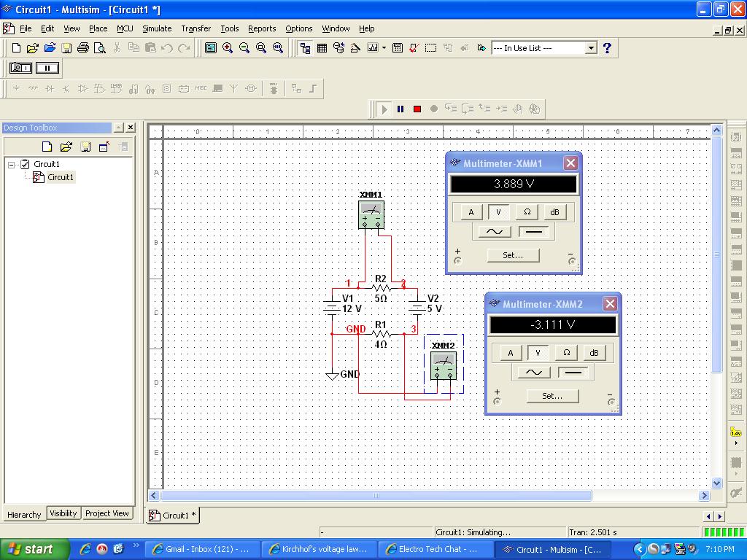747x560 pixels.
Task: Click the forward annotate arrow icon
Action: [481, 47]
